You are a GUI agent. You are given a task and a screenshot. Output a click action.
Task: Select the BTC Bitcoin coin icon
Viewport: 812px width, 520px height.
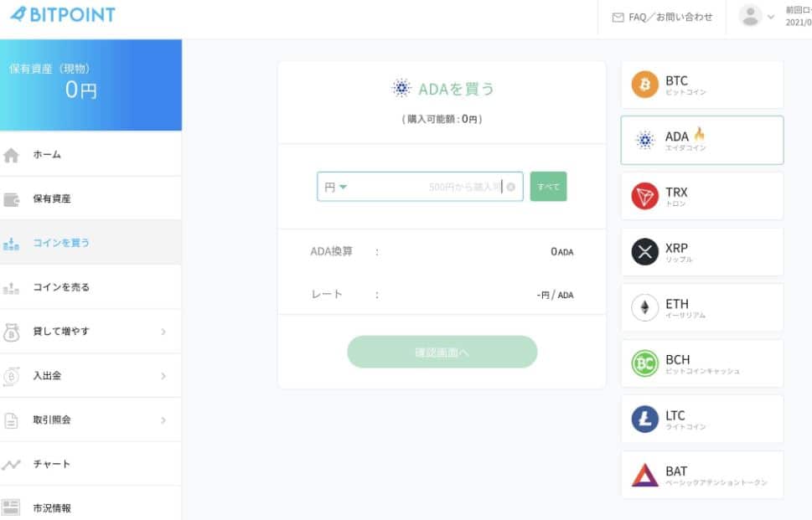[644, 85]
